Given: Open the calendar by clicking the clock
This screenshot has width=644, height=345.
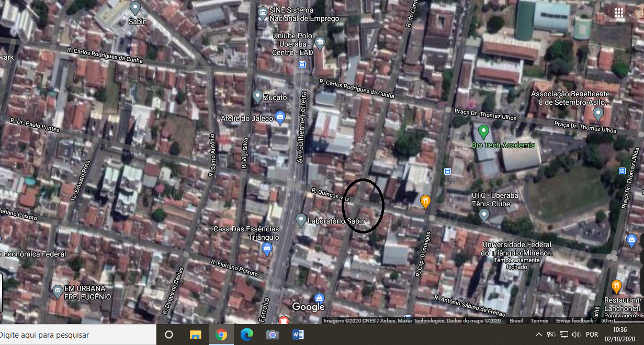Looking at the screenshot, I should [620, 335].
